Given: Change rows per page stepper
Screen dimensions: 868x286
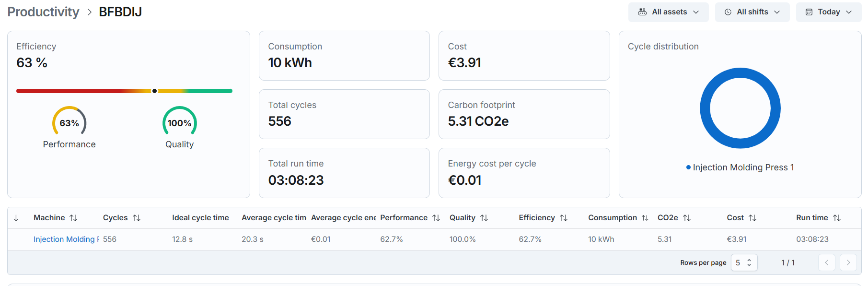Looking at the screenshot, I should coord(744,262).
